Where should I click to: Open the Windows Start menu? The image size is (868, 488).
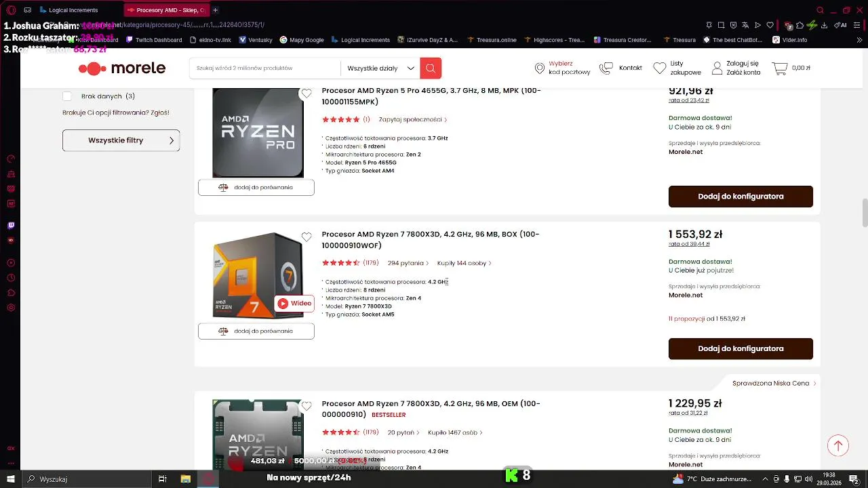point(10,479)
